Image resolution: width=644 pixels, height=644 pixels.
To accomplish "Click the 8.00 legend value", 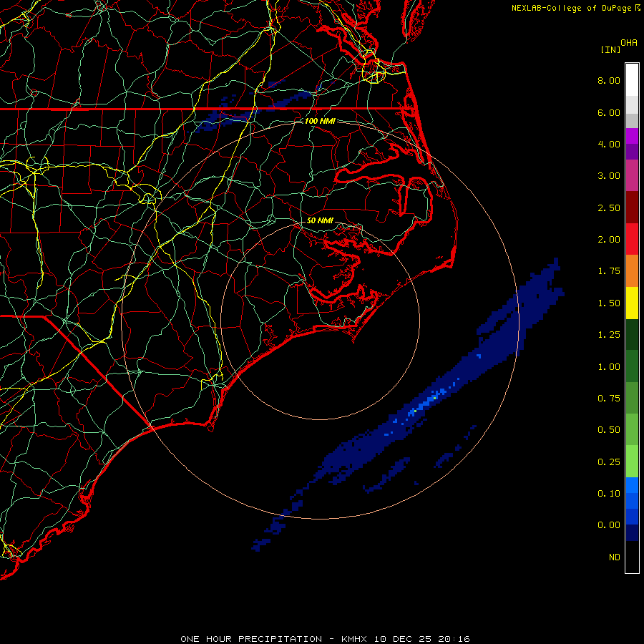I will [x=609, y=80].
